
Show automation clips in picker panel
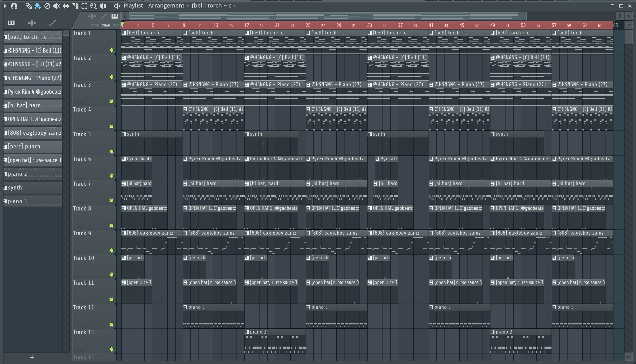(x=53, y=23)
